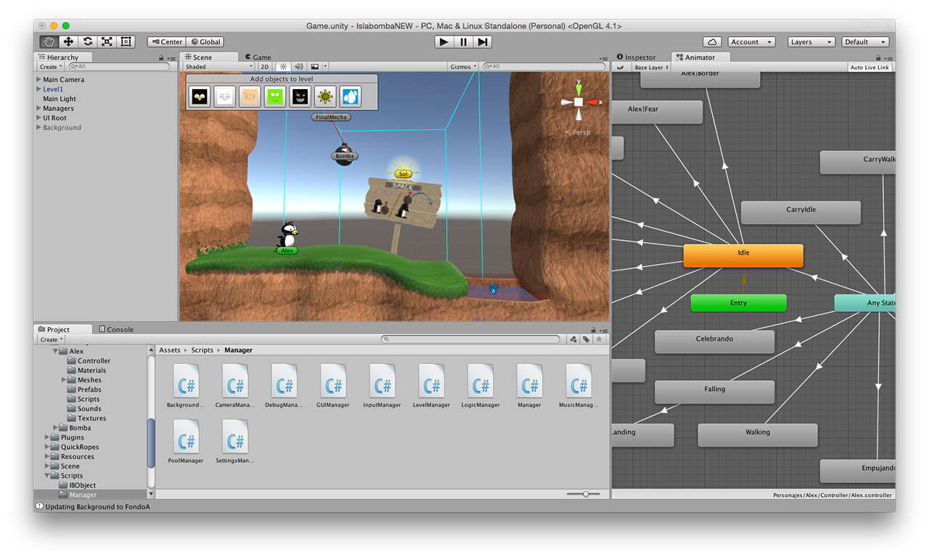Screen dimensions: 929x560
Task: Toggle Auto Live Link in Animator
Action: click(869, 67)
